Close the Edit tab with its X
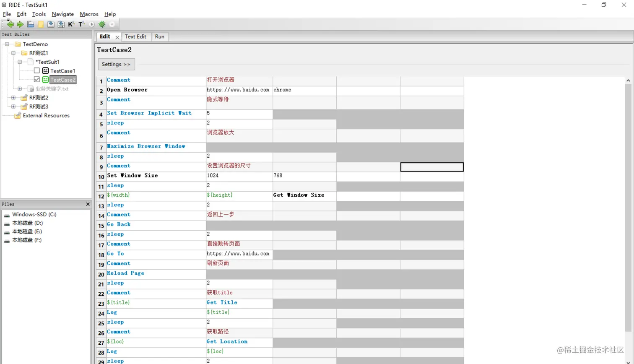Image resolution: width=634 pixels, height=364 pixels. [117, 37]
